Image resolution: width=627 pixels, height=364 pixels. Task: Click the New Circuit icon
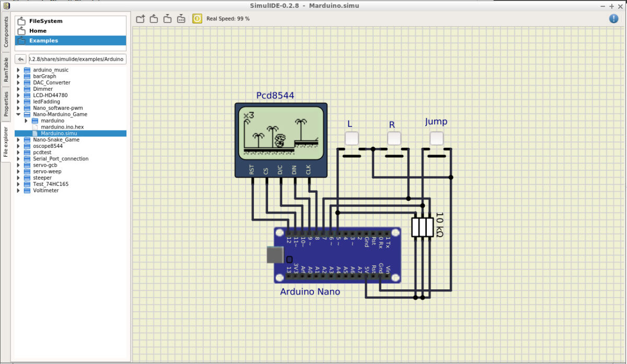140,18
